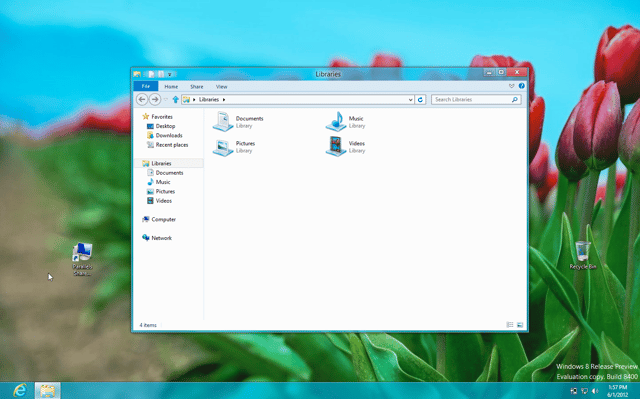Image resolution: width=640 pixels, height=399 pixels.
Task: Click the Forward navigation arrow
Action: click(155, 99)
